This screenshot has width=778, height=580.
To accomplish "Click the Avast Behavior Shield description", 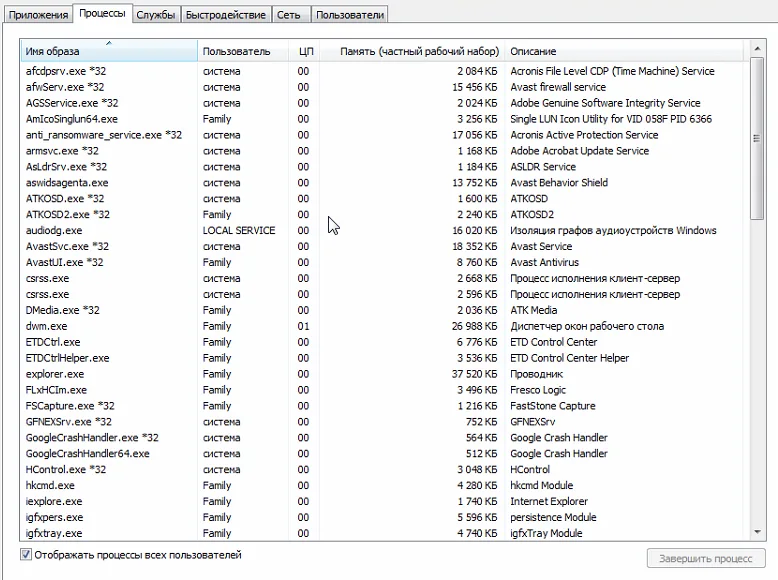I will tap(559, 183).
